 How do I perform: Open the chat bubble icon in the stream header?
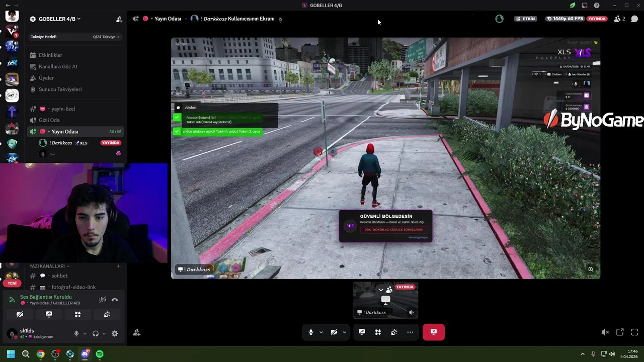(634, 19)
